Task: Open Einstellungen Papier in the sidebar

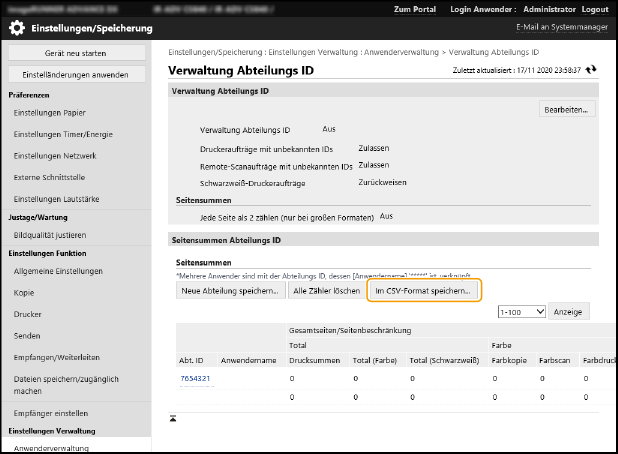Action: pyautogui.click(x=48, y=113)
